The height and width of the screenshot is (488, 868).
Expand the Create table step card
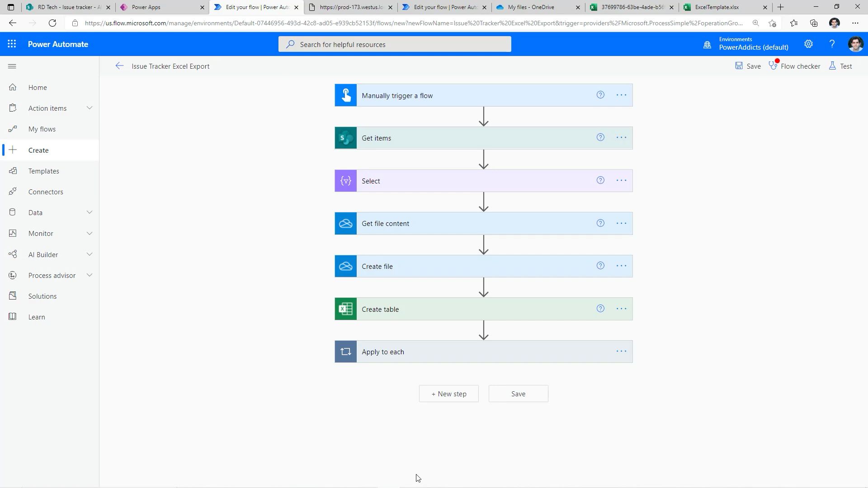coord(483,309)
